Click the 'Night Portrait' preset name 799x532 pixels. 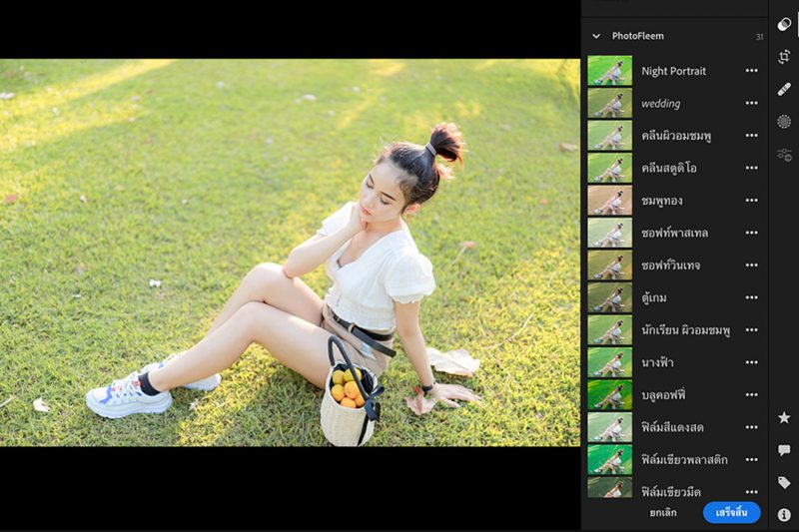click(673, 71)
